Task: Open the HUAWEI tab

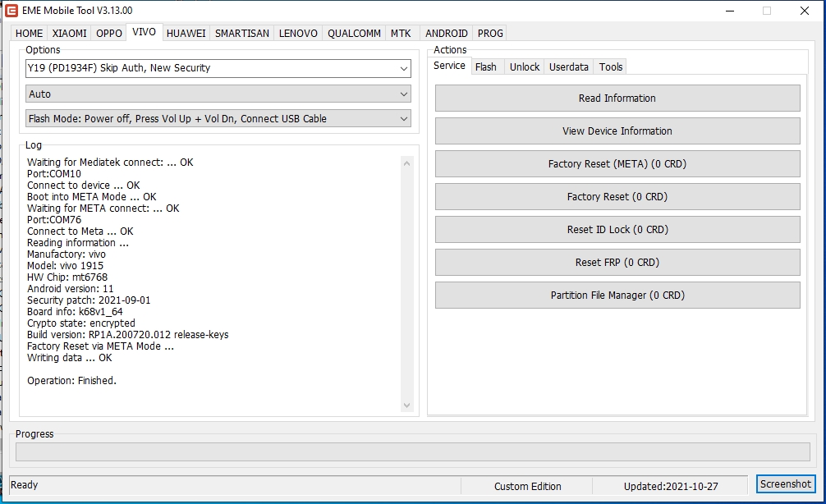Action: tap(186, 33)
